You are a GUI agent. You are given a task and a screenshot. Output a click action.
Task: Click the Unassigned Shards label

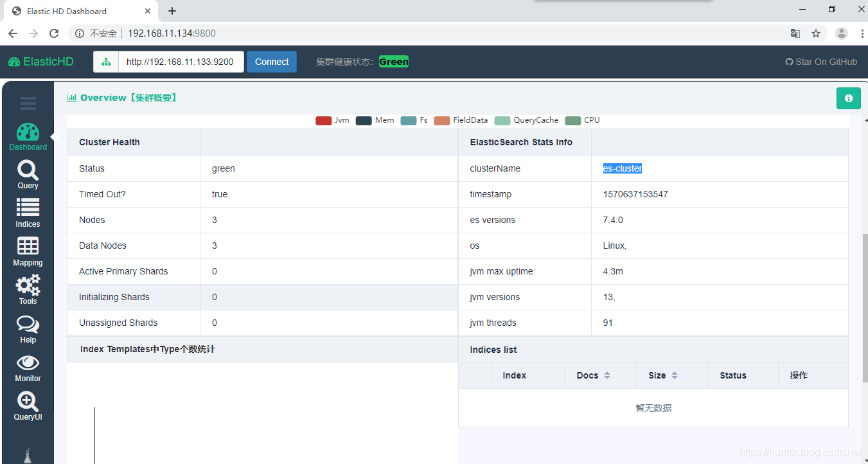pyautogui.click(x=118, y=323)
